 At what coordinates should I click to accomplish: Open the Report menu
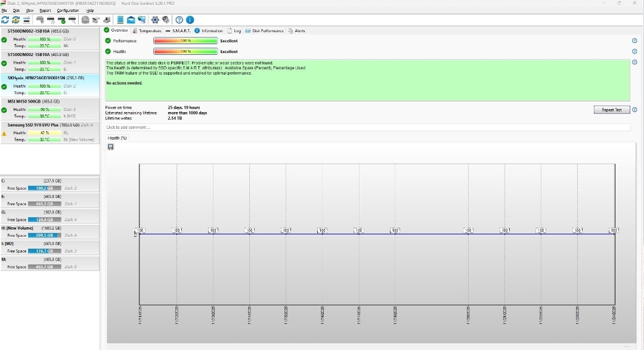click(45, 11)
